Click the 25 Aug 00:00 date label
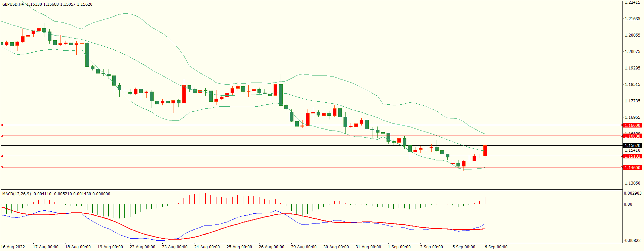 pyautogui.click(x=239, y=247)
